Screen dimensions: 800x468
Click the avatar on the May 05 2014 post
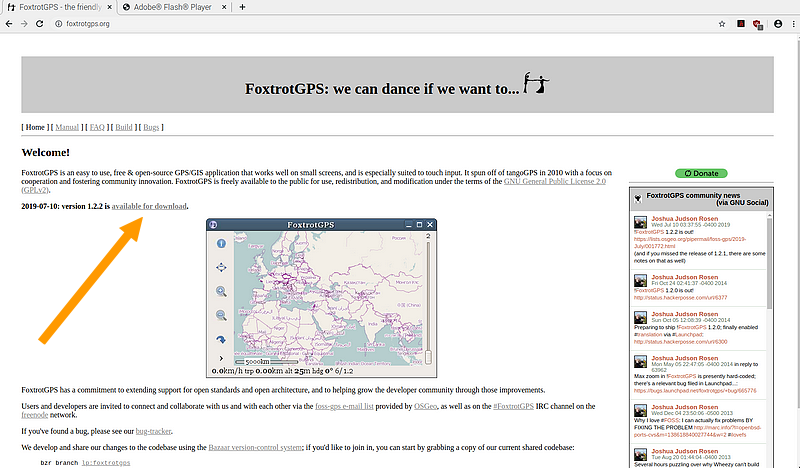640,361
